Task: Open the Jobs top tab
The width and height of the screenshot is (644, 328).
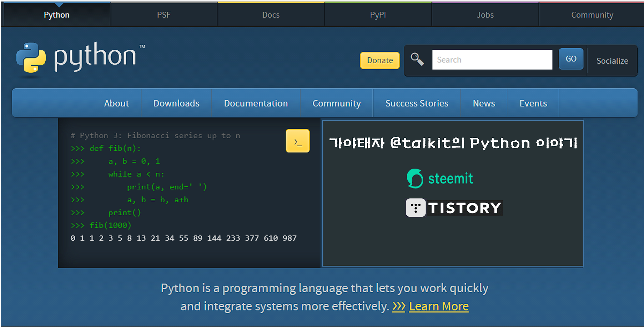Action: click(x=485, y=15)
